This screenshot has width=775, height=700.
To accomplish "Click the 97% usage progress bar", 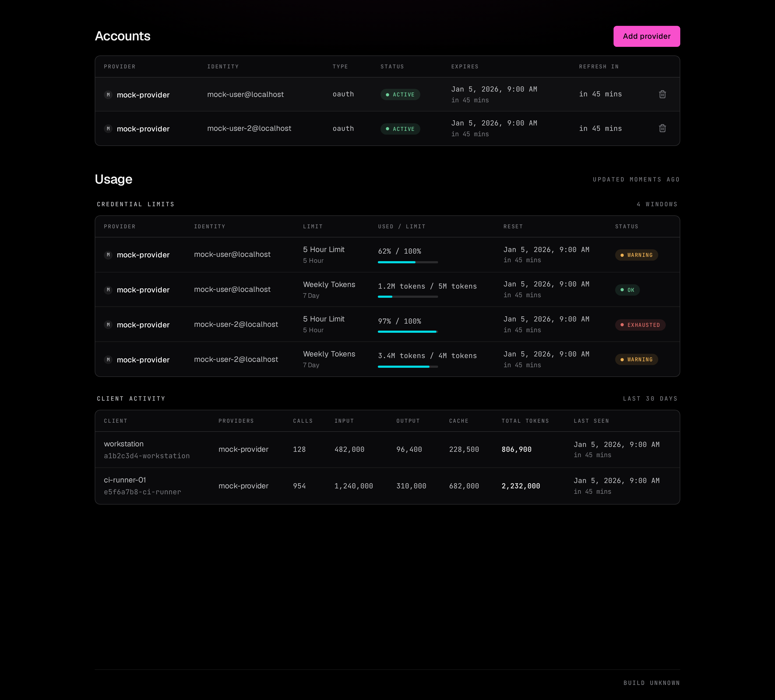I will 408,331.
